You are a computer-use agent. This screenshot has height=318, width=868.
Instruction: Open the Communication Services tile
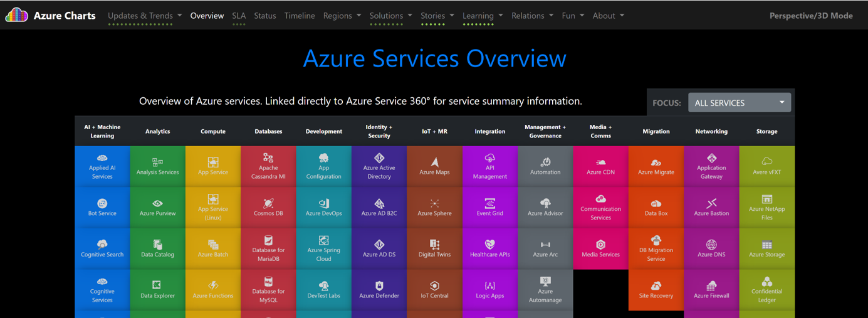(600, 208)
